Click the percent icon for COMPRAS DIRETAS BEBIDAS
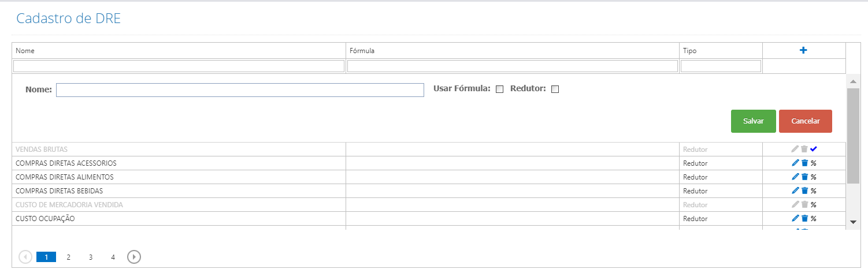The height and width of the screenshot is (269, 868). tap(813, 190)
